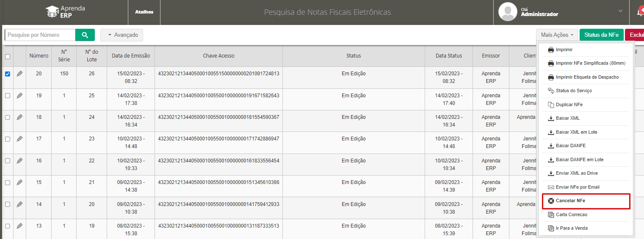644x239 pixels.
Task: Select Baixar XML em Lote option
Action: [576, 132]
